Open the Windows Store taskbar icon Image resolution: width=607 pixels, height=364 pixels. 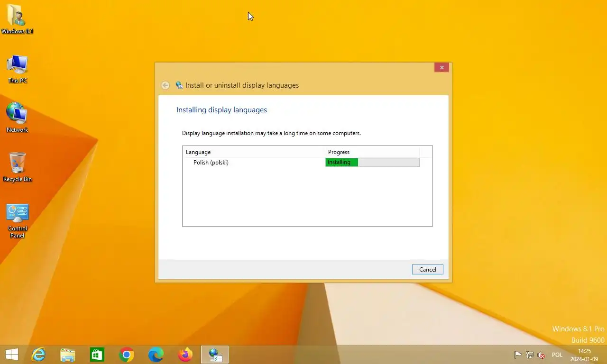(97, 355)
